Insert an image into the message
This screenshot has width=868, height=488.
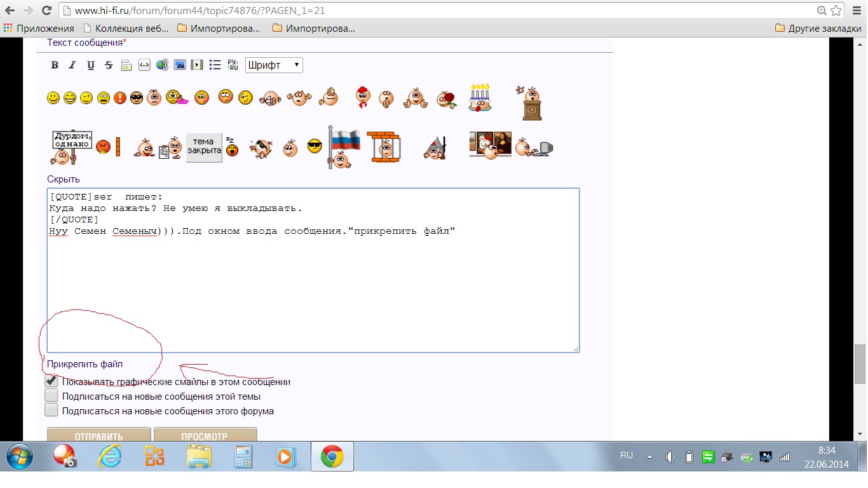coord(180,65)
